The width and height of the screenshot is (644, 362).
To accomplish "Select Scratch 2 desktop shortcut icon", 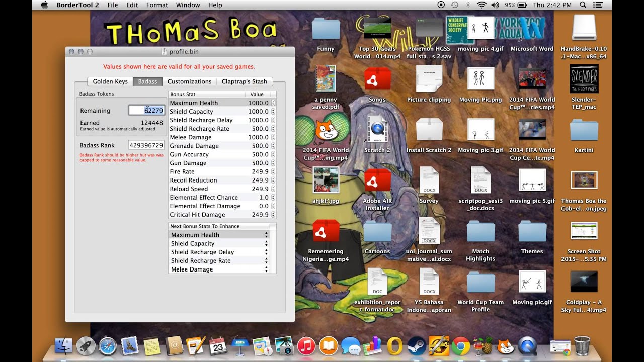I will pyautogui.click(x=377, y=129).
